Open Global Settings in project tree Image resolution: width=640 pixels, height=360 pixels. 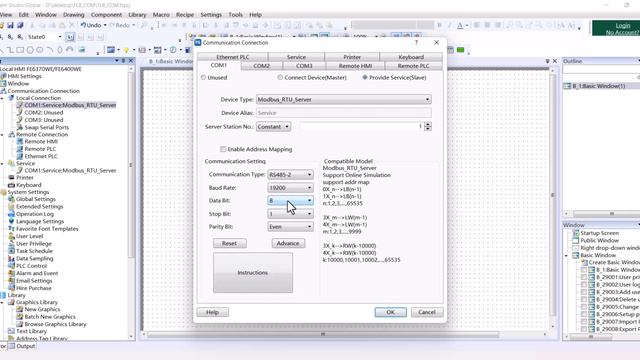pos(36,199)
